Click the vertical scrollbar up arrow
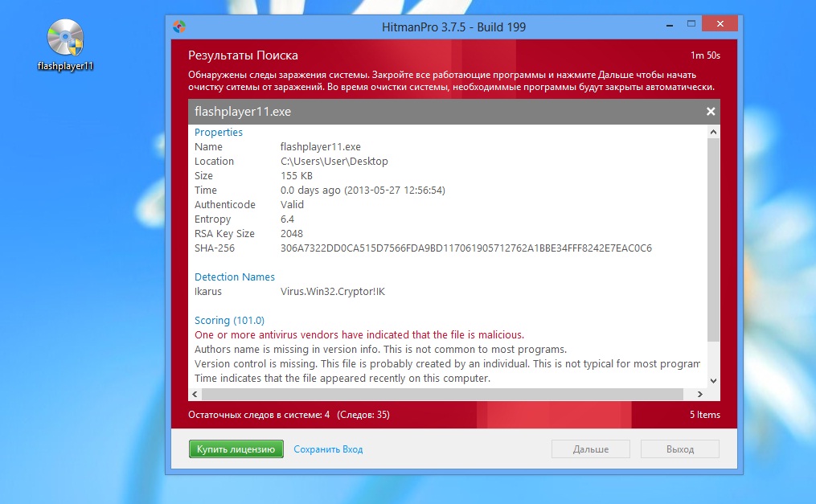The width and height of the screenshot is (816, 504). pyautogui.click(x=713, y=132)
